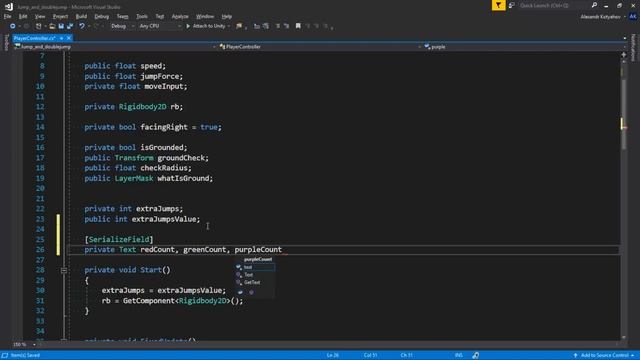
Task: Open the Debug configuration dropdown
Action: click(122, 26)
